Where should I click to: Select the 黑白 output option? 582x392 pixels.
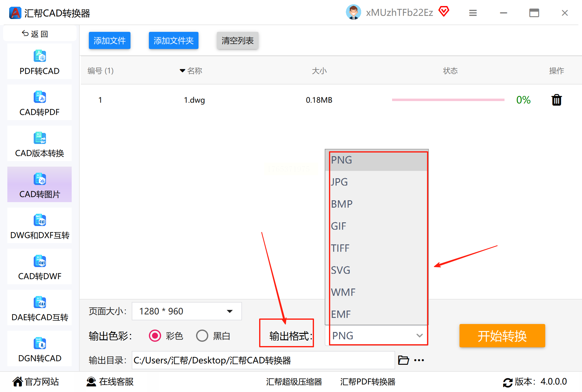coord(202,336)
